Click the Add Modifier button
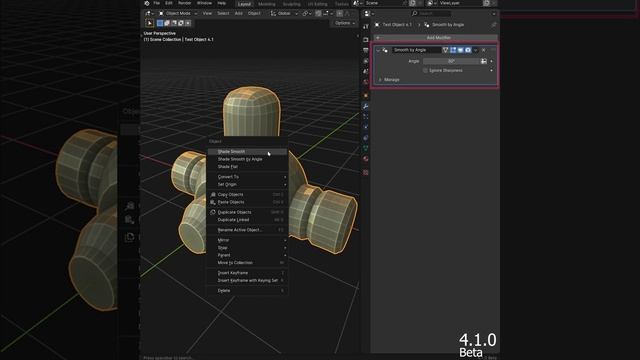 click(436, 38)
